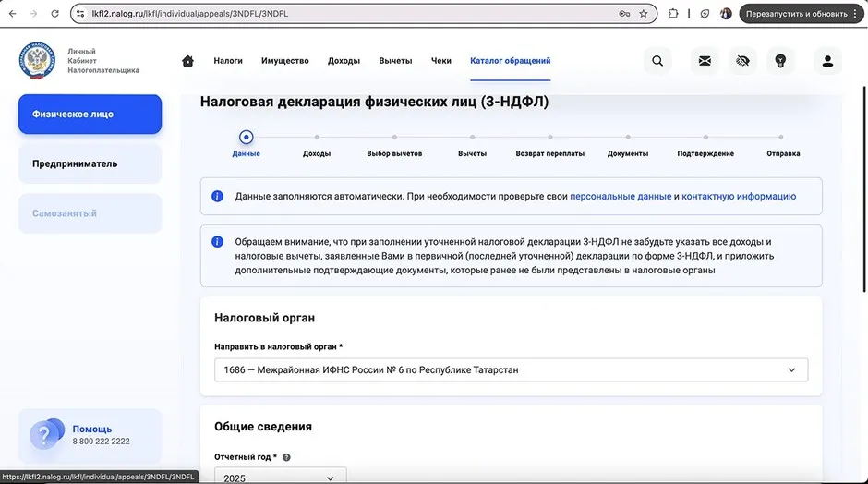Expand the налоговый орган dropdown
Viewport: 868px width, 484px height.
click(511, 369)
